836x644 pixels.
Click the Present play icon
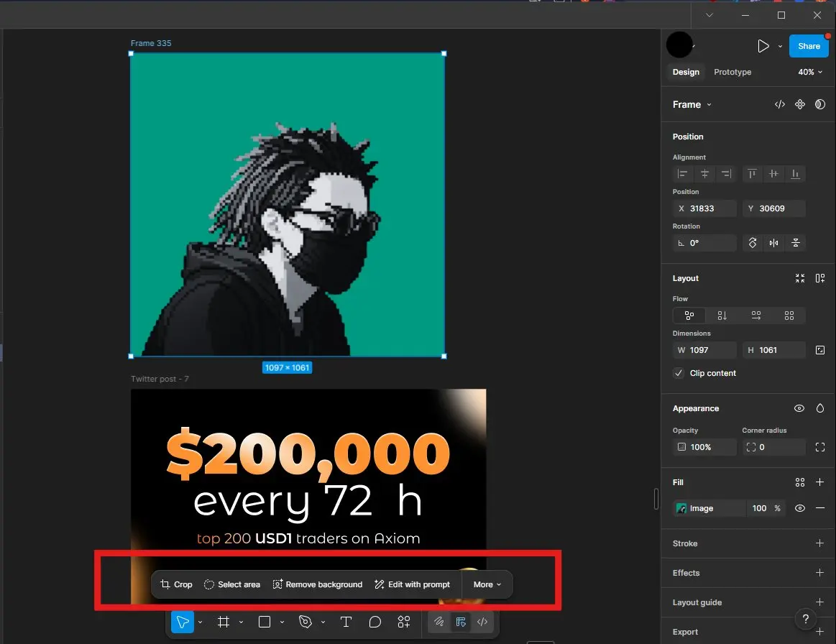(763, 46)
